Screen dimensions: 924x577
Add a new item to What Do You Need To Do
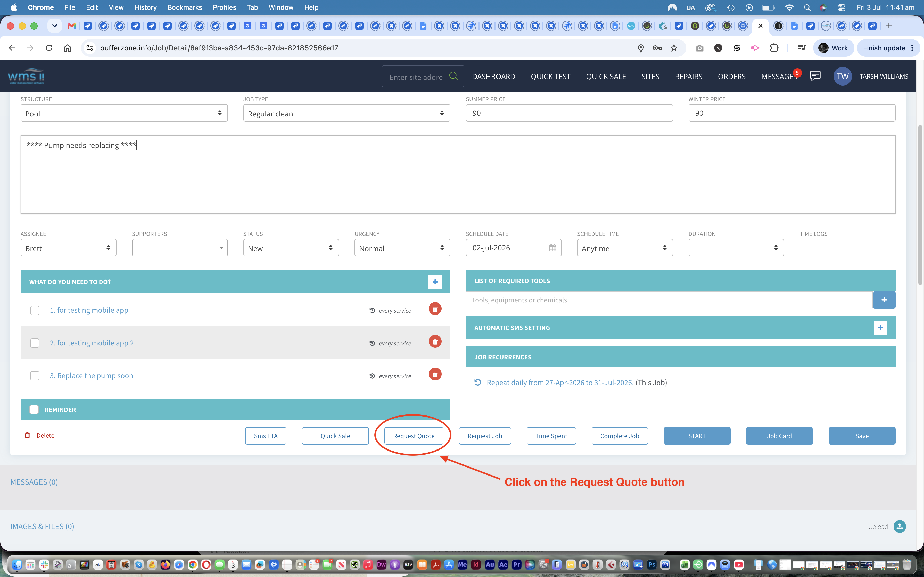pos(435,282)
